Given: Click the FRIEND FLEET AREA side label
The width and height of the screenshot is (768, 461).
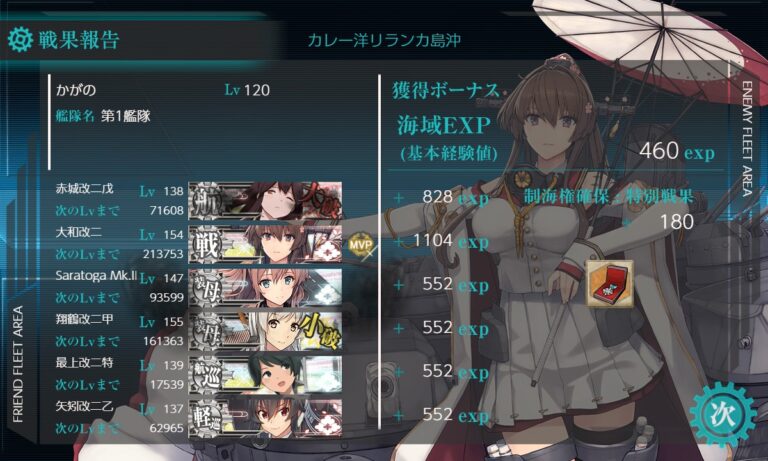Looking at the screenshot, I should point(18,364).
